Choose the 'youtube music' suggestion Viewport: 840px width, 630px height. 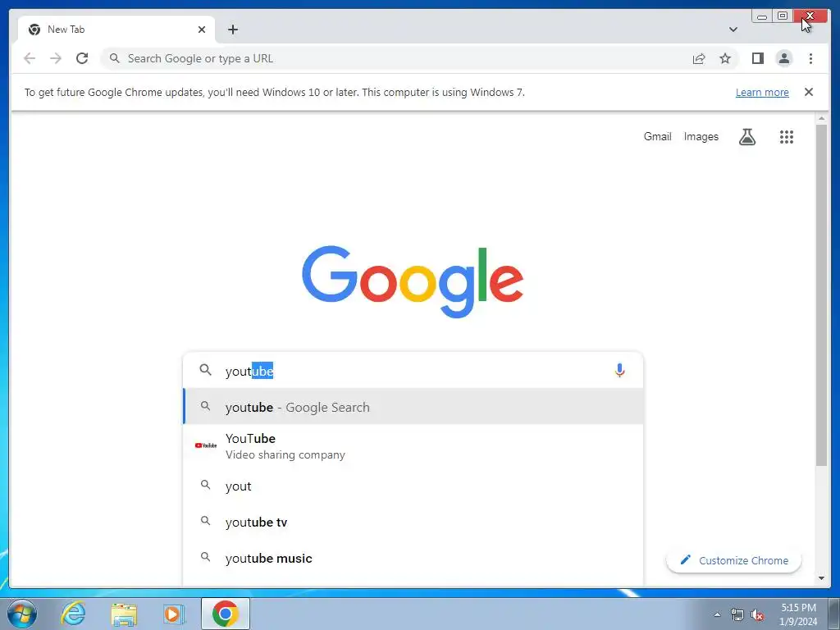tap(413, 558)
